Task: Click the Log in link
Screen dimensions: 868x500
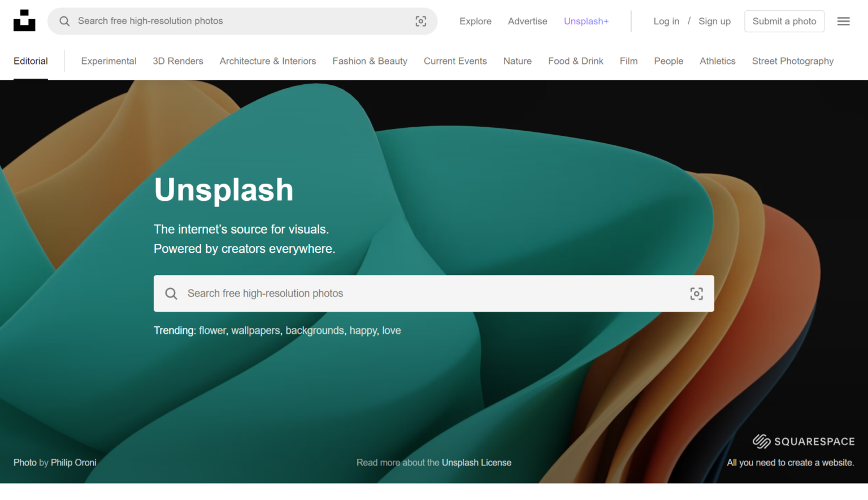Action: click(666, 21)
